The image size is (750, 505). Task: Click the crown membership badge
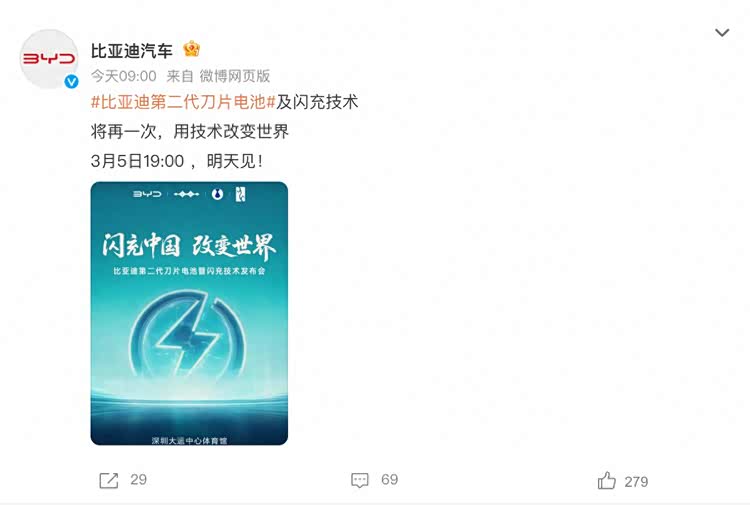[191, 49]
